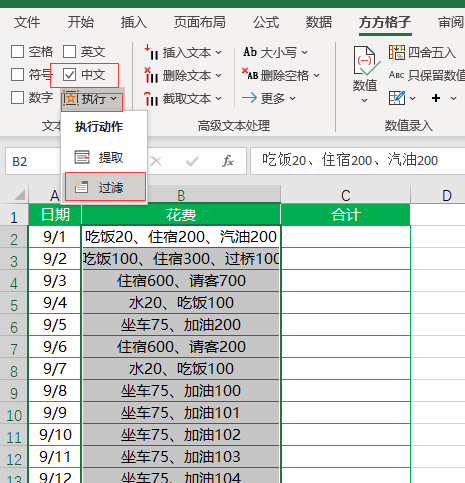The image size is (465, 483).
Task: Enable the 空格 checkbox
Action: [17, 52]
